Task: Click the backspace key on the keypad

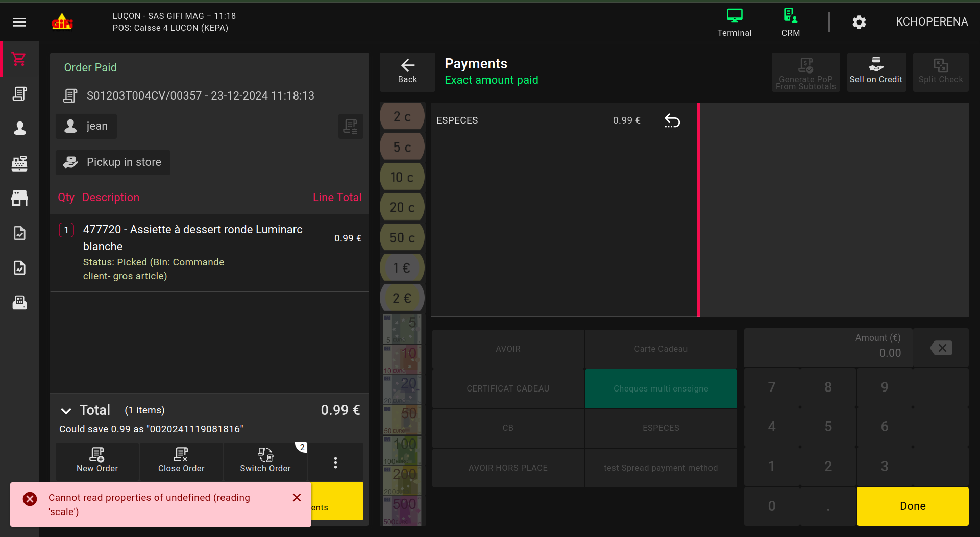Action: point(941,348)
